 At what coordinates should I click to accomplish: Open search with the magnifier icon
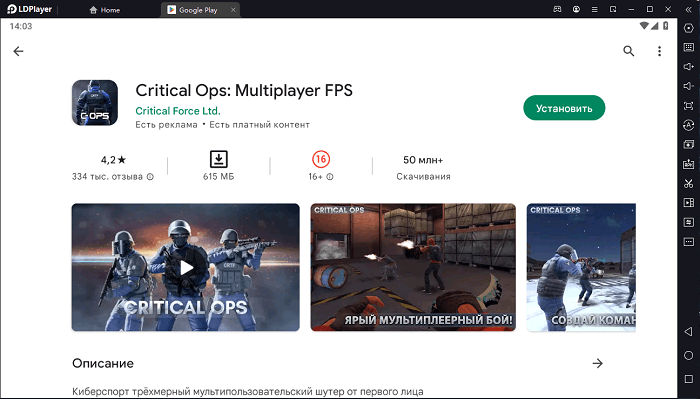point(629,51)
